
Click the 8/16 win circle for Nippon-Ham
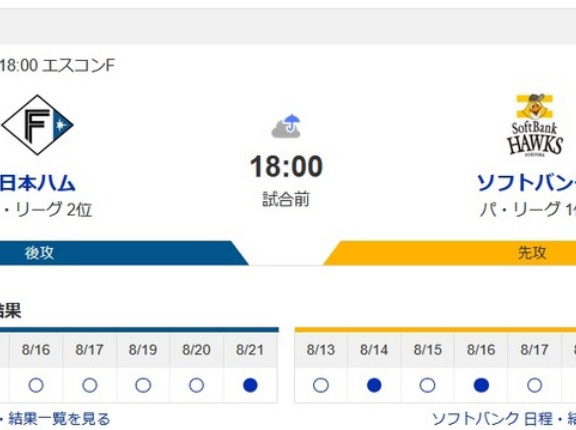[36, 386]
